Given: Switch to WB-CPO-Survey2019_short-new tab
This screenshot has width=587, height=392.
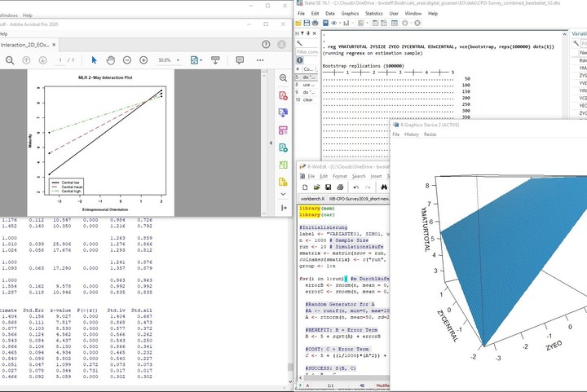Looking at the screenshot, I should tap(359, 199).
